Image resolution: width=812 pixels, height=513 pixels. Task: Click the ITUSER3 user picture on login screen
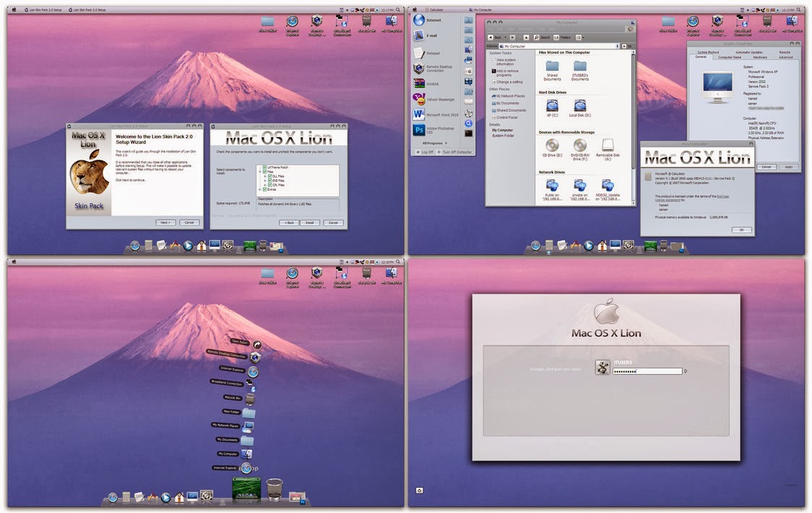pos(602,367)
